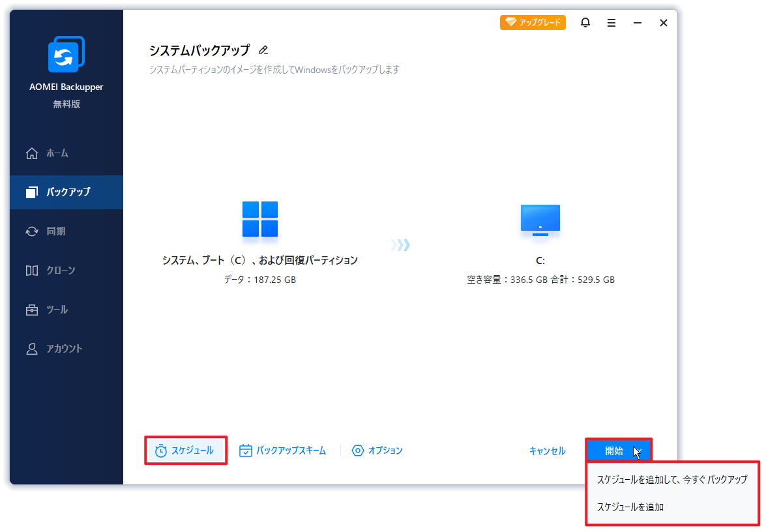Open the Clone section (クローン)
The height and width of the screenshot is (532, 766).
[66, 270]
